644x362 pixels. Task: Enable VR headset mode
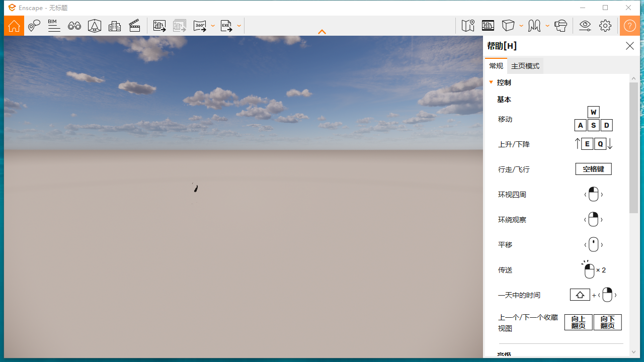[x=560, y=26]
